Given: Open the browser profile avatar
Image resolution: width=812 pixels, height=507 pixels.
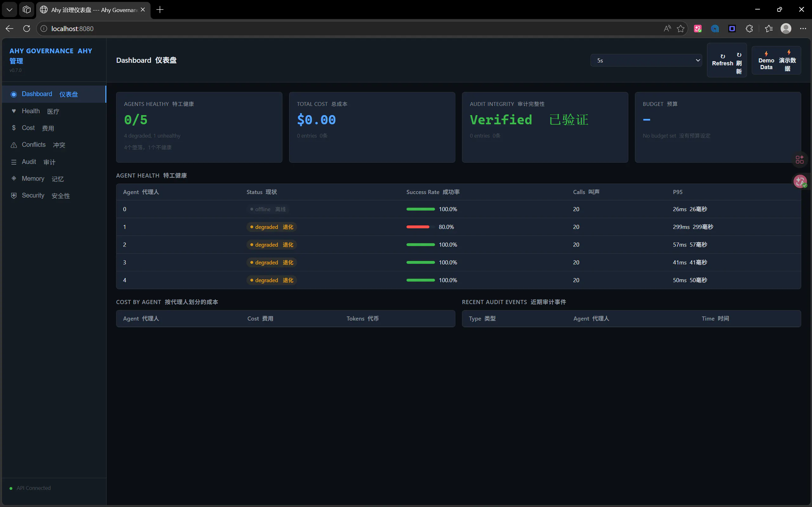Looking at the screenshot, I should 786,29.
